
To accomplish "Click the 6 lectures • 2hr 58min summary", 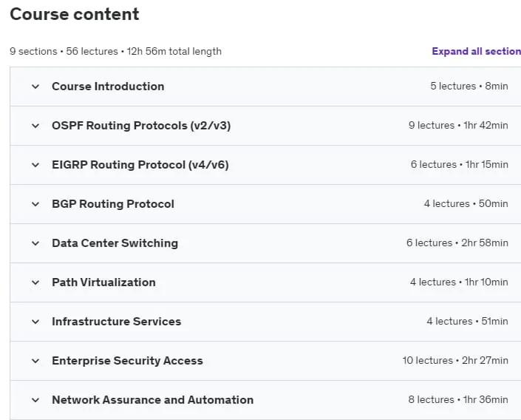I will [457, 243].
